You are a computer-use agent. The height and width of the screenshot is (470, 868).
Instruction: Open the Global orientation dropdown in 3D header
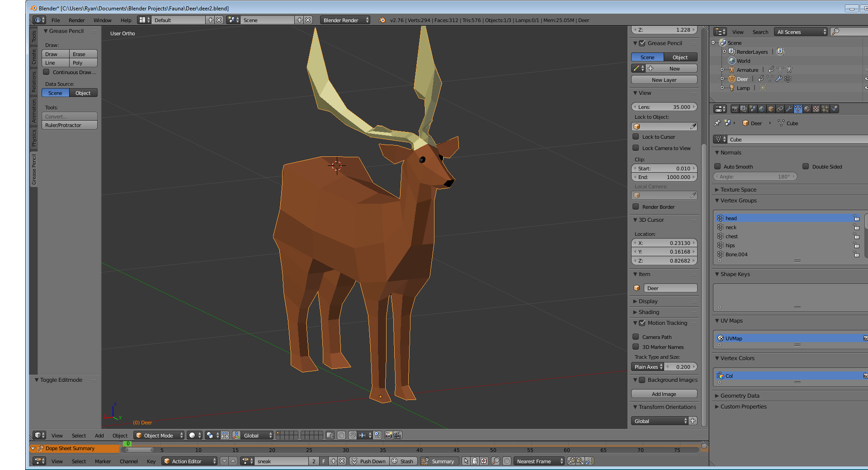pyautogui.click(x=257, y=435)
